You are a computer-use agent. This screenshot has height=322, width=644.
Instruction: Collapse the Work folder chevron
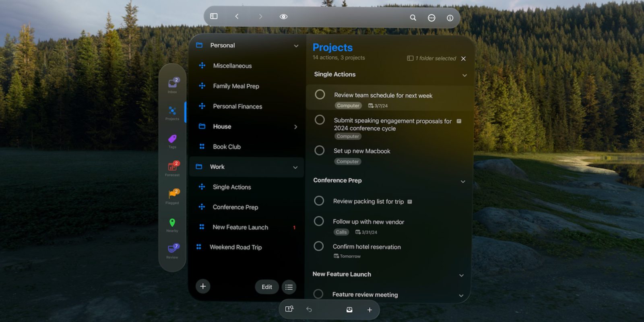tap(295, 167)
